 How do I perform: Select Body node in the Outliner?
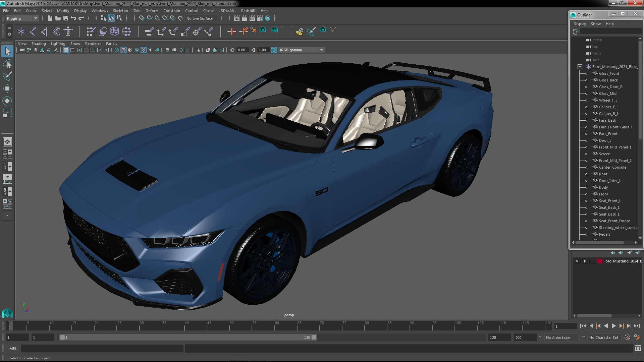click(603, 187)
